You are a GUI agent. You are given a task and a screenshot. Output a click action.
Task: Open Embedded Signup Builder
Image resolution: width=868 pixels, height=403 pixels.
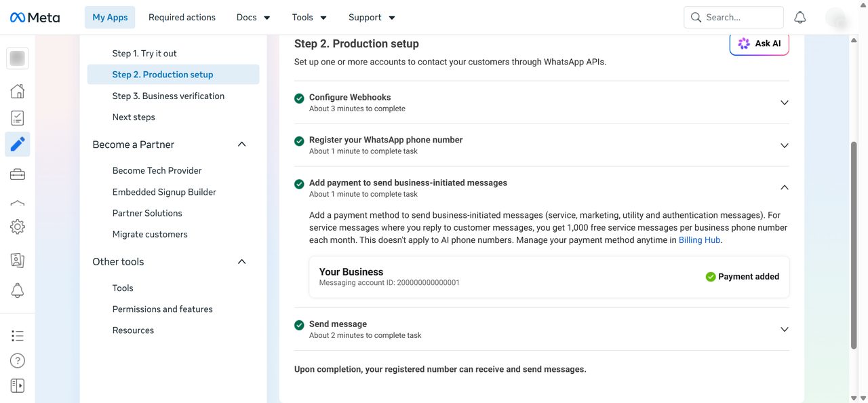(x=164, y=192)
